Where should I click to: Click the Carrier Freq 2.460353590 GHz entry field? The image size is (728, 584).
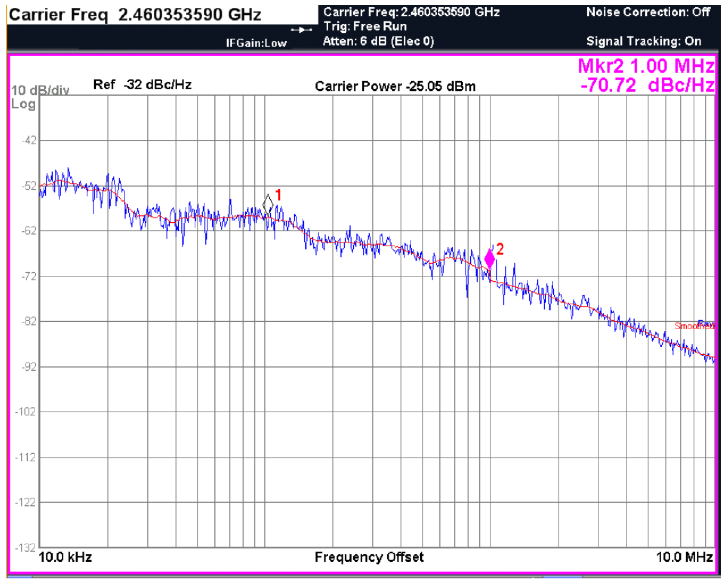click(135, 15)
